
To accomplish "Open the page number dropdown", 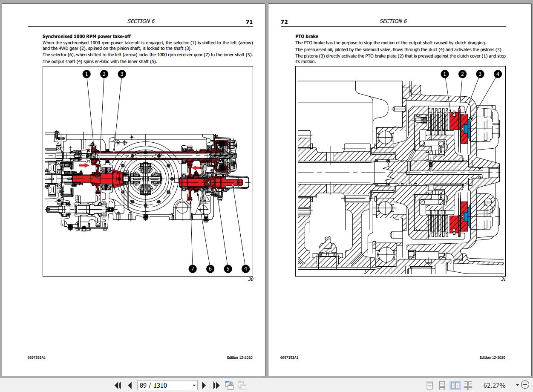I will 194,385.
